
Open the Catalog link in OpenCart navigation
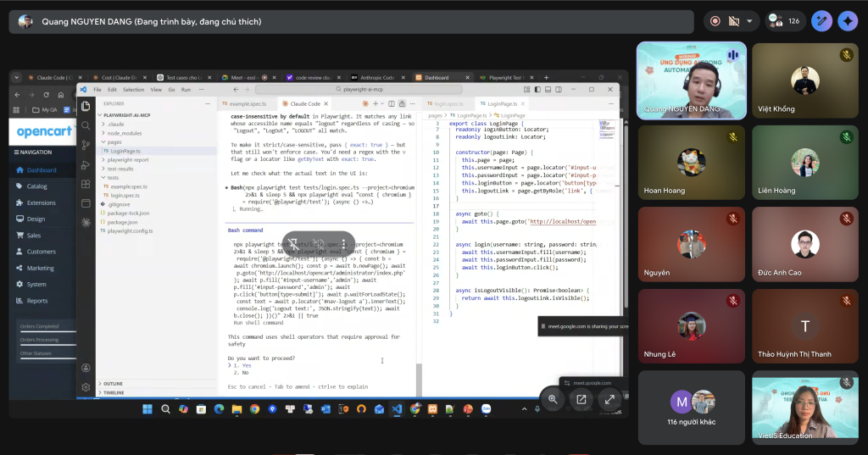click(x=36, y=186)
